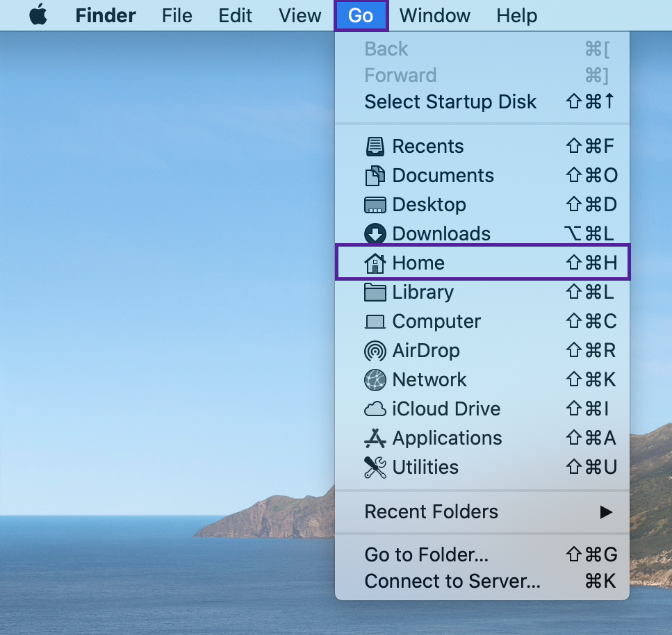672x635 pixels.
Task: Open the Window menu
Action: (x=435, y=15)
